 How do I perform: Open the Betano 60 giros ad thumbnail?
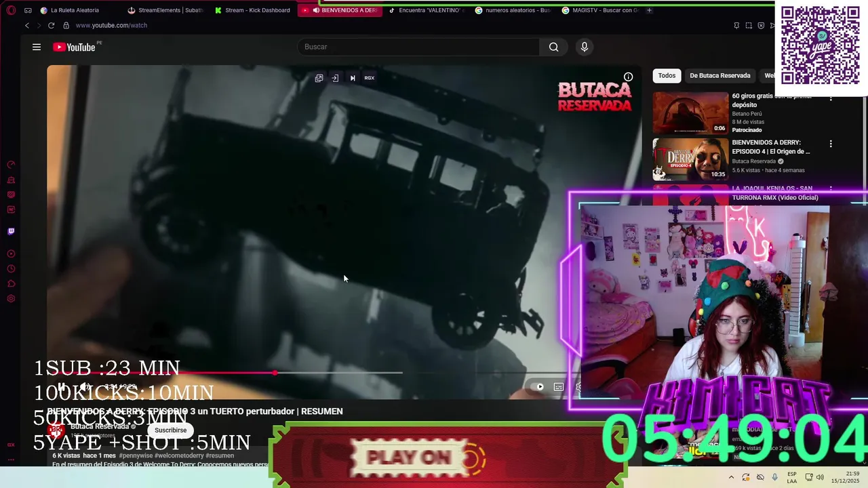[x=690, y=113]
